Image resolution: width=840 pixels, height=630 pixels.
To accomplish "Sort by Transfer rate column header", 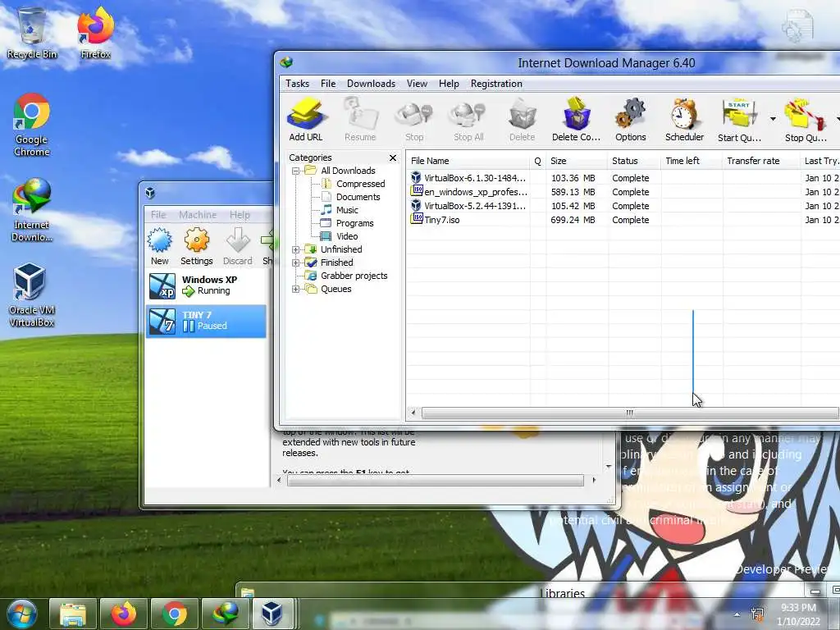I will (x=761, y=161).
